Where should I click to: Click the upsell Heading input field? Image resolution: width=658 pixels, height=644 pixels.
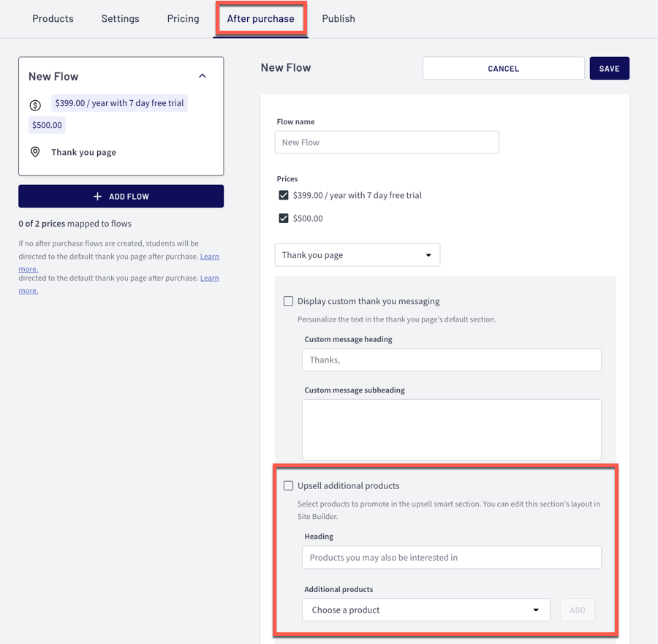[x=451, y=557]
